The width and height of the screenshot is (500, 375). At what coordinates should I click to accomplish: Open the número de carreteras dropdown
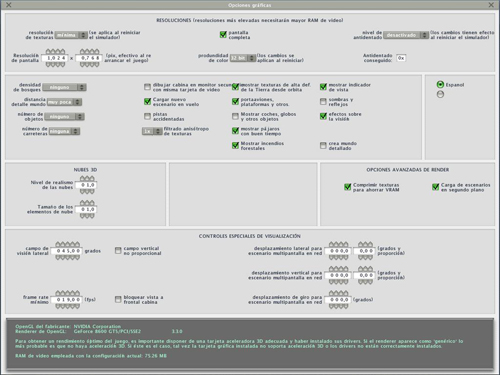coord(64,131)
